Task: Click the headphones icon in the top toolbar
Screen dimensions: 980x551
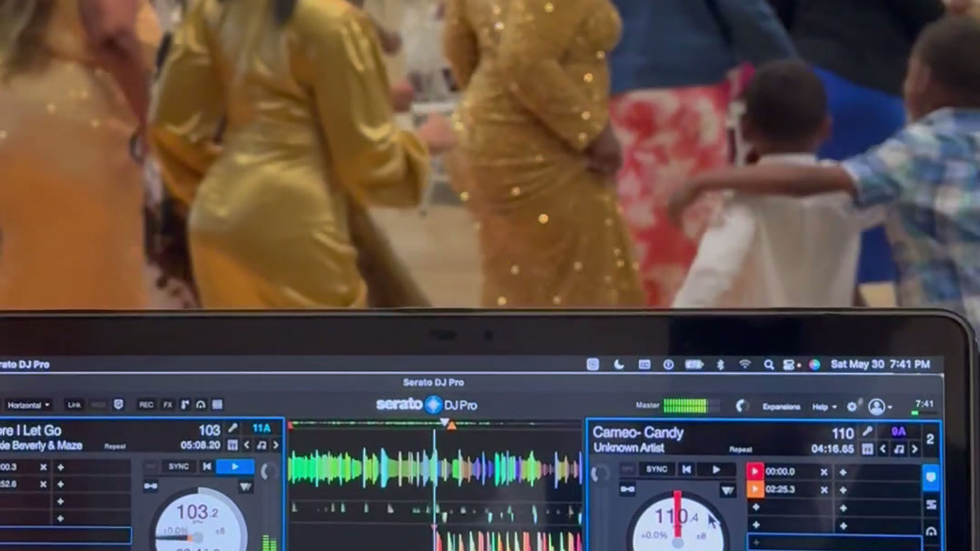Action: coord(201,405)
